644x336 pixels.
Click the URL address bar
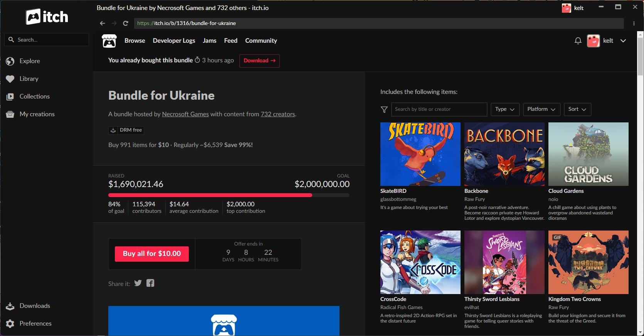[379, 23]
